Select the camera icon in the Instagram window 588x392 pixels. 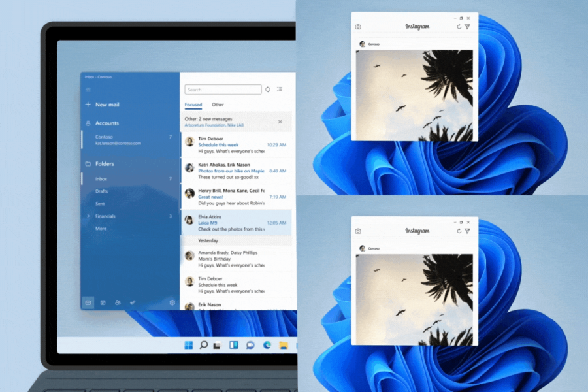point(358,26)
